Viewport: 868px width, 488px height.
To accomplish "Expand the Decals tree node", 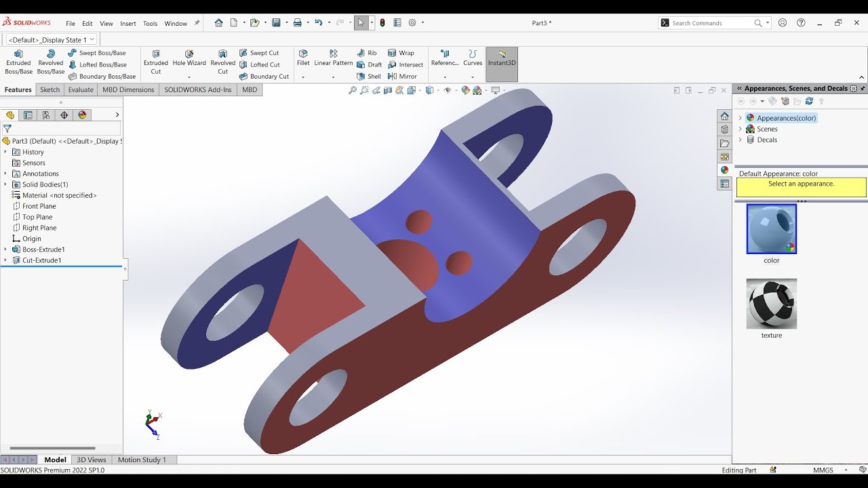I will coord(740,140).
